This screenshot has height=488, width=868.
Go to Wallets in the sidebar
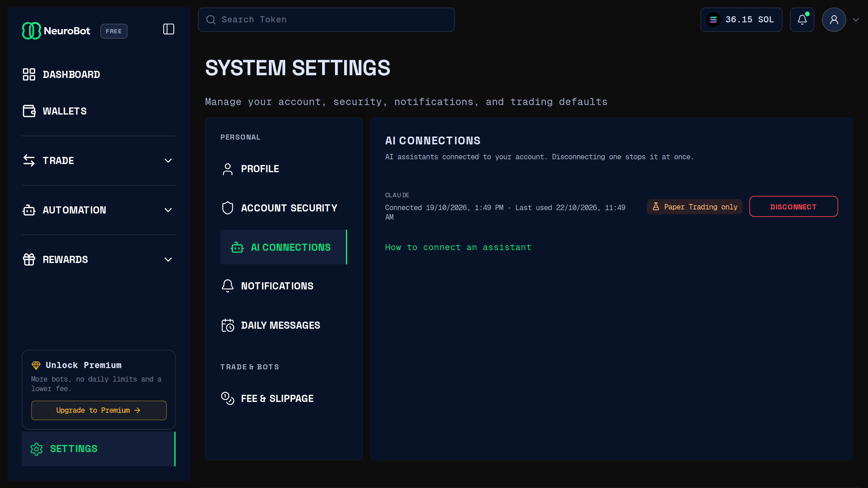click(x=99, y=111)
